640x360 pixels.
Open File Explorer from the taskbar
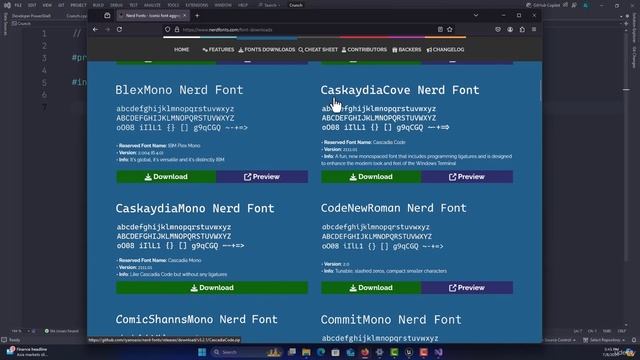pos(306,352)
